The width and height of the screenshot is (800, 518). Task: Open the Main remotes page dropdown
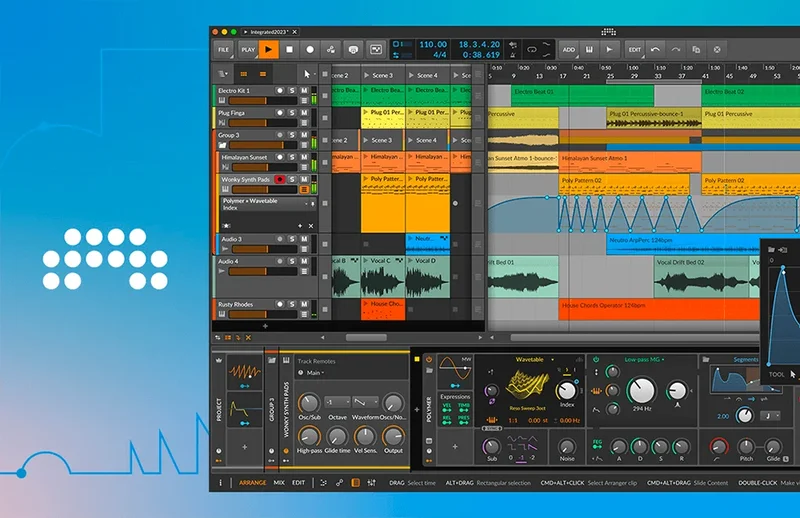click(315, 373)
